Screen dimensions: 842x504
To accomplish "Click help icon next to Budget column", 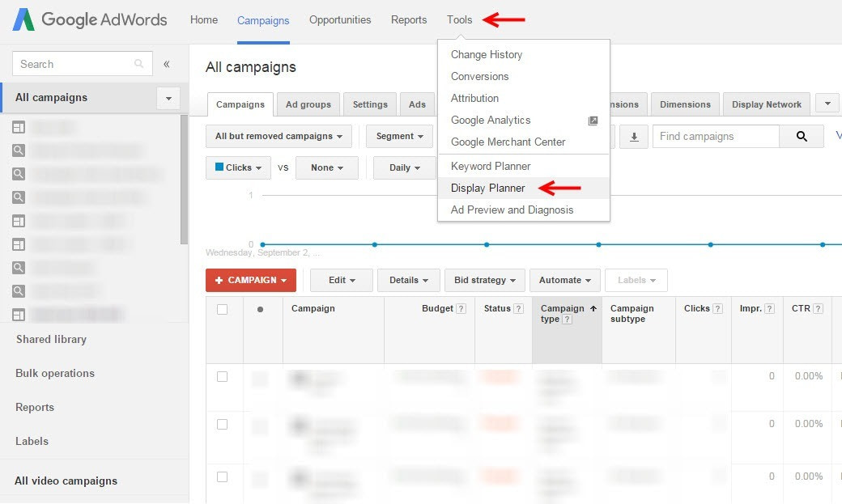I will (x=461, y=309).
